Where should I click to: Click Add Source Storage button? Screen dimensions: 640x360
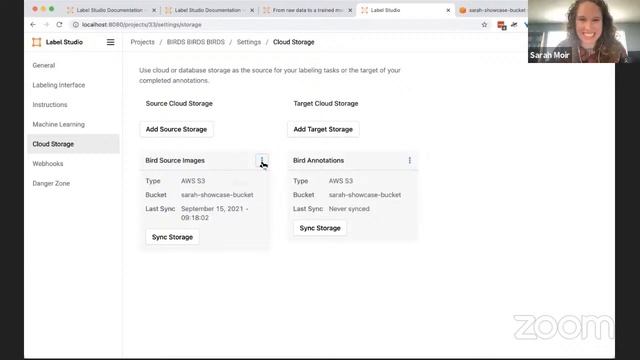(x=176, y=129)
